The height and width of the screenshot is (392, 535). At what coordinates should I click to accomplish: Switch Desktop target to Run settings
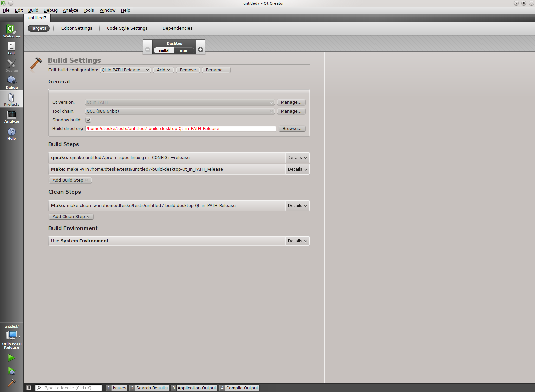(183, 51)
